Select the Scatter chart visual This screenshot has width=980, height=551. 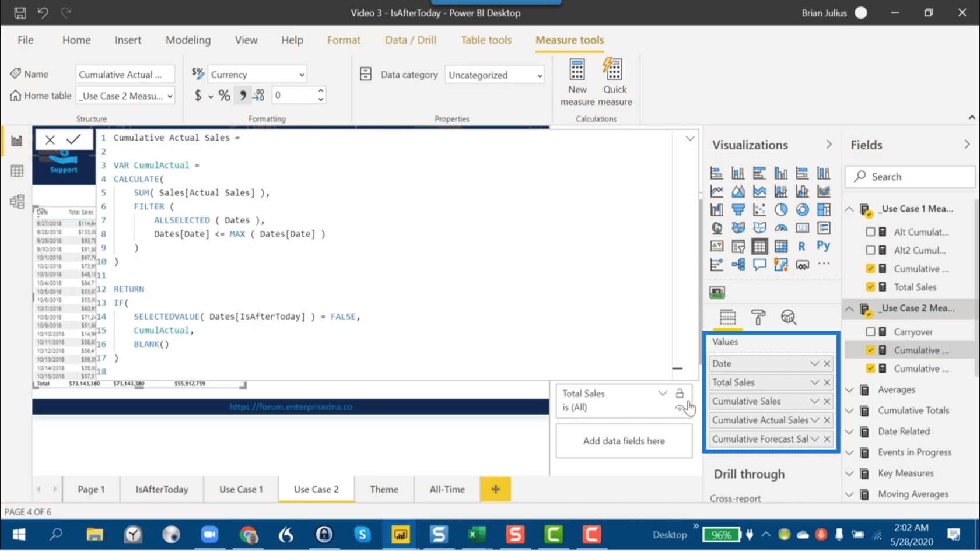click(759, 209)
